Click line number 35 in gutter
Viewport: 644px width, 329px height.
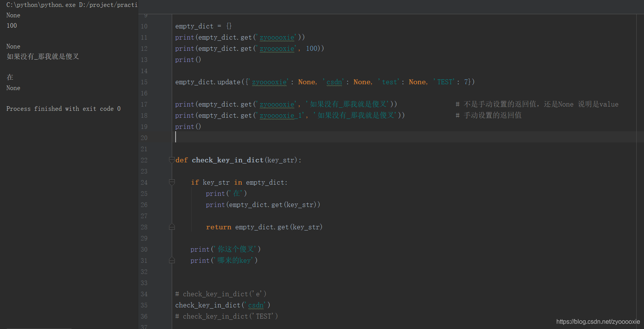144,305
